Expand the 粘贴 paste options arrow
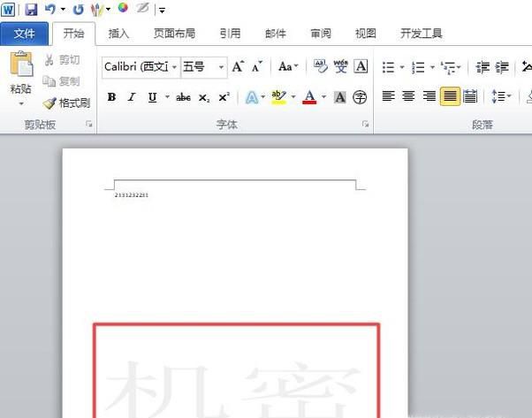Screen dimensions: 532x418 pyautogui.click(x=21, y=103)
